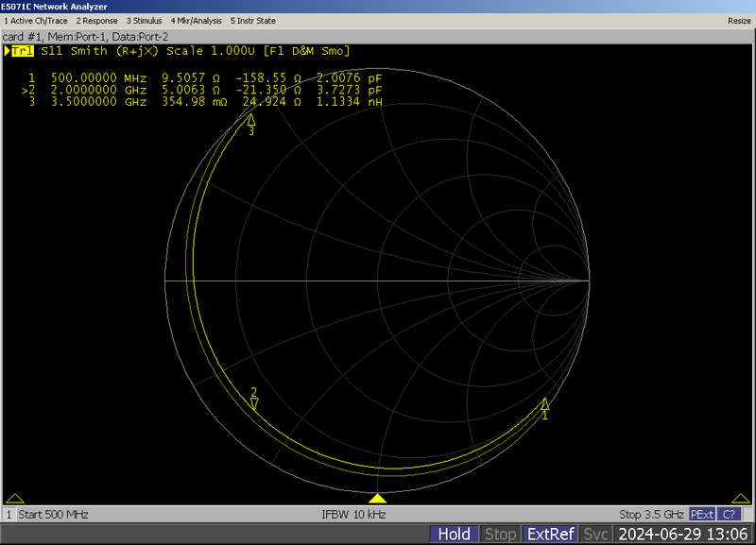The width and height of the screenshot is (756, 545).
Task: Open the 2 Response menu
Action: coord(94,21)
